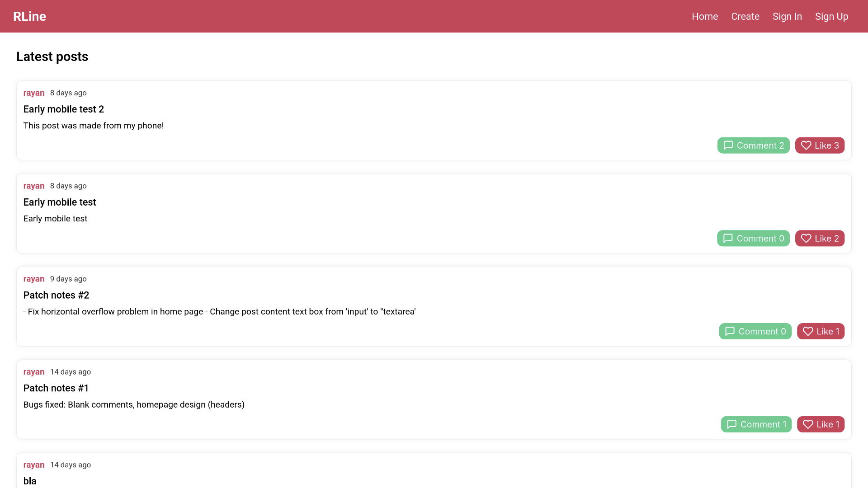Click the author name on the 'bla' post
Image resolution: width=868 pixels, height=488 pixels.
coord(34,465)
